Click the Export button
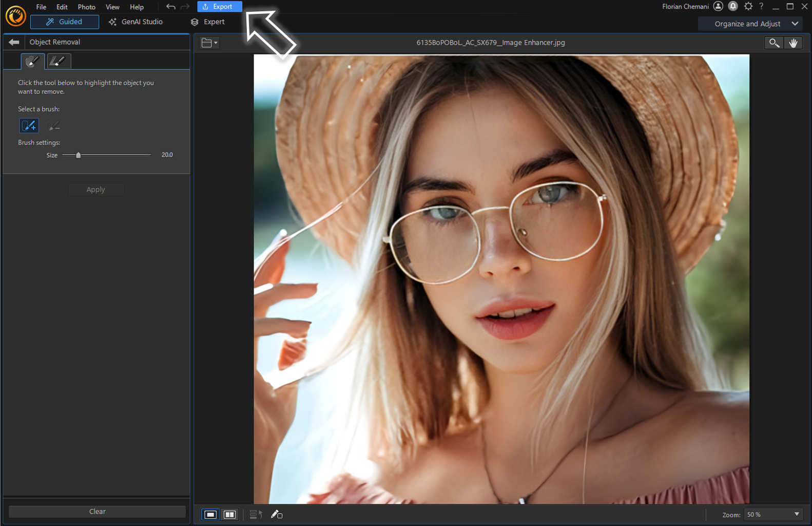This screenshot has width=812, height=526. 219,7
